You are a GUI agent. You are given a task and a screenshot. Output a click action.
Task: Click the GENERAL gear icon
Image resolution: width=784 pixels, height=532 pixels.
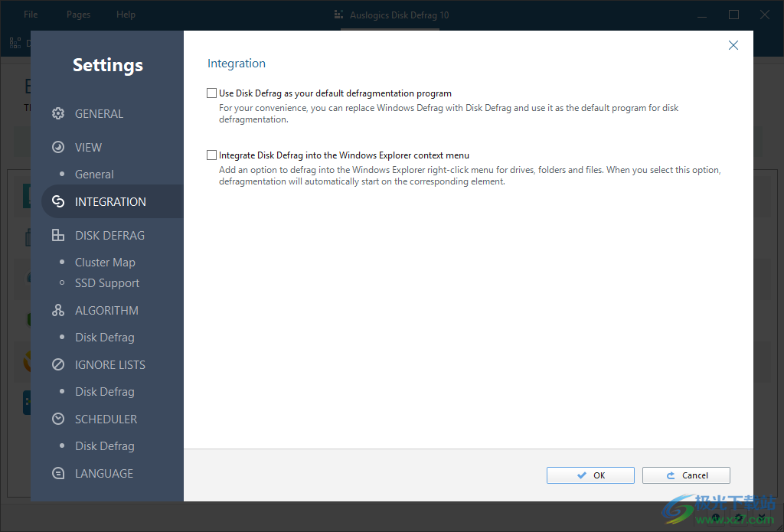(58, 113)
